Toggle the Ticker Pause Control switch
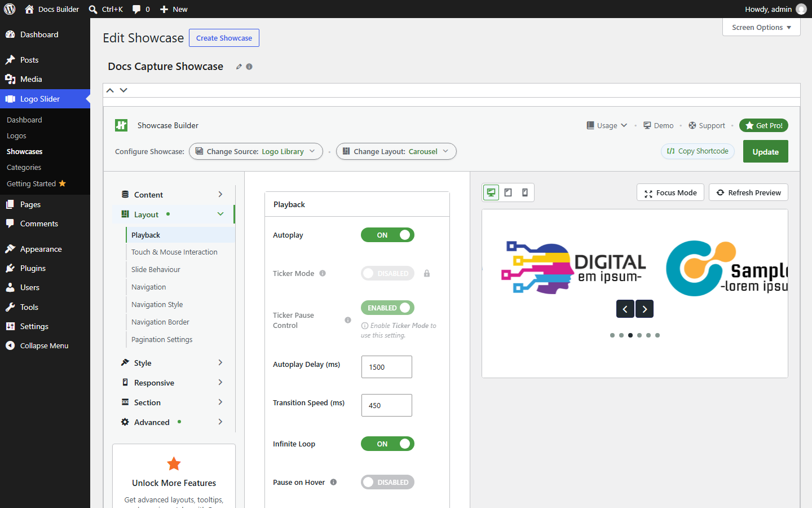 387,308
